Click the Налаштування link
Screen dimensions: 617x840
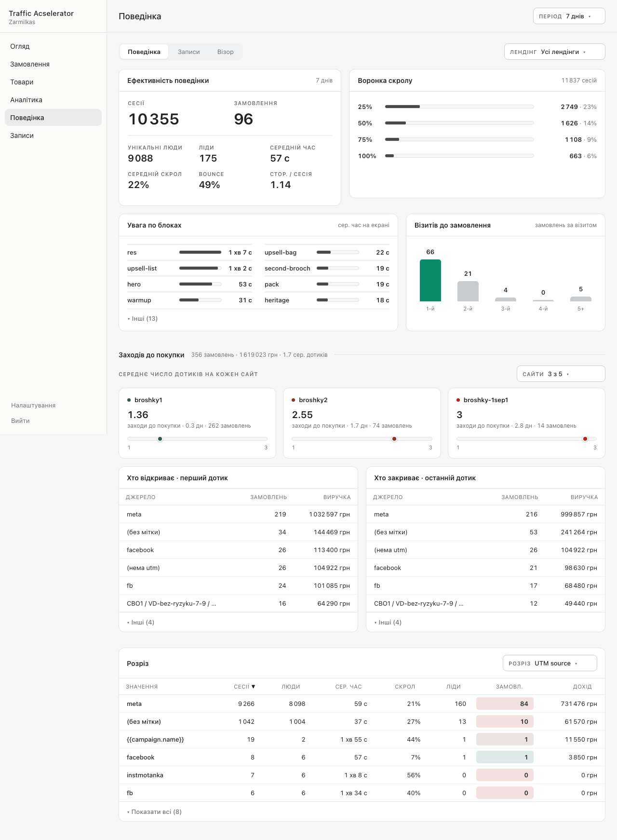click(33, 405)
